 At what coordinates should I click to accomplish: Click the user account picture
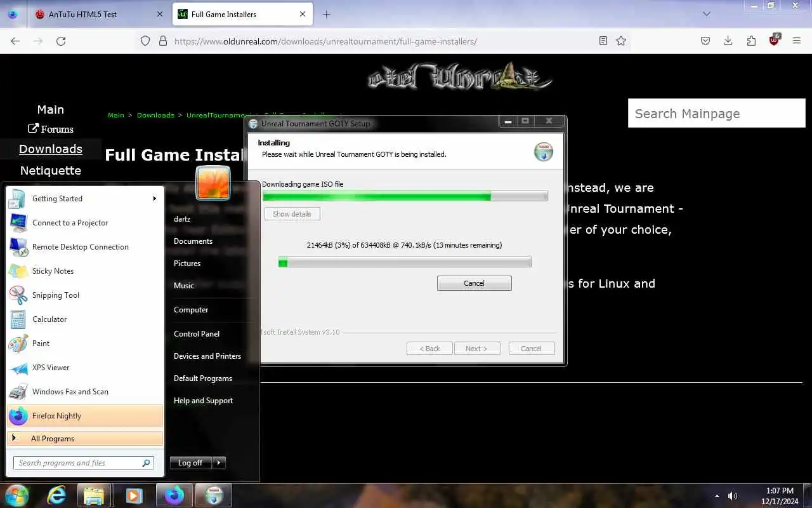[213, 183]
